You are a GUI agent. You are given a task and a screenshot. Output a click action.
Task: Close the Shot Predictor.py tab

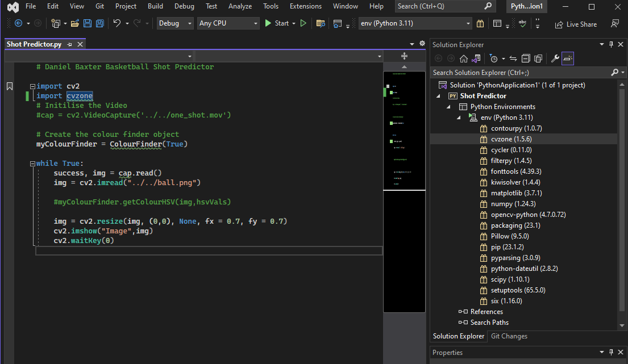(x=80, y=44)
